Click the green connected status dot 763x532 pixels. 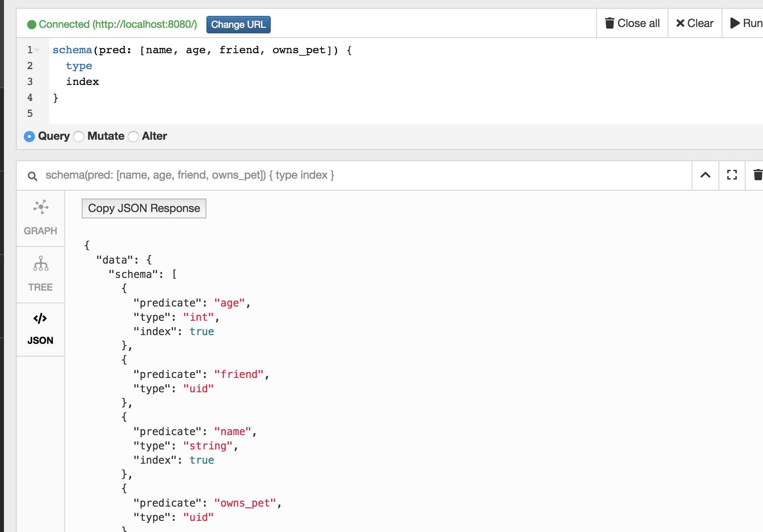(x=32, y=25)
